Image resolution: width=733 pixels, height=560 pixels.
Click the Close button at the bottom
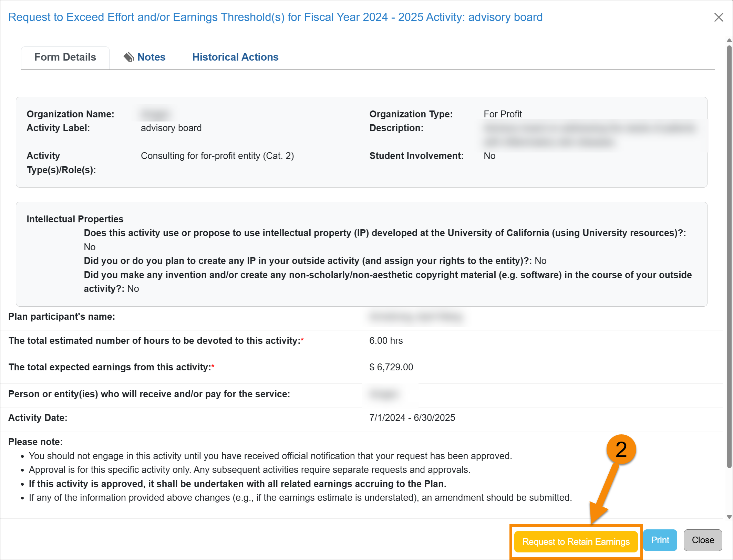click(703, 540)
